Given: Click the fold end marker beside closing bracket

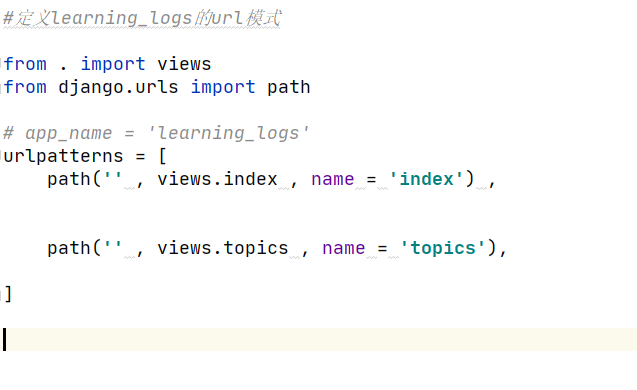Looking at the screenshot, I should click(x=2, y=294).
